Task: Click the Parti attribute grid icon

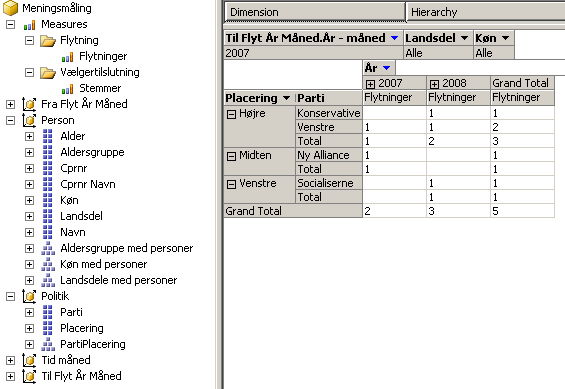Action: [x=48, y=312]
